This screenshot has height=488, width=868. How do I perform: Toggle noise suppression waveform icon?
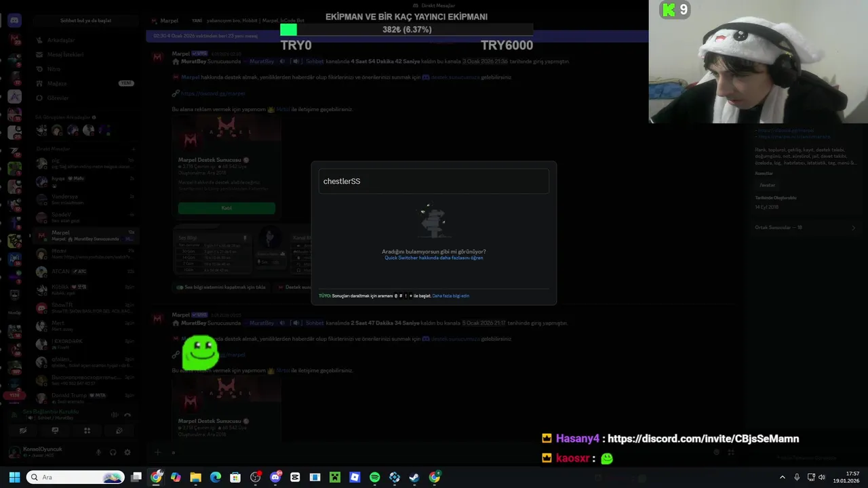point(114,415)
